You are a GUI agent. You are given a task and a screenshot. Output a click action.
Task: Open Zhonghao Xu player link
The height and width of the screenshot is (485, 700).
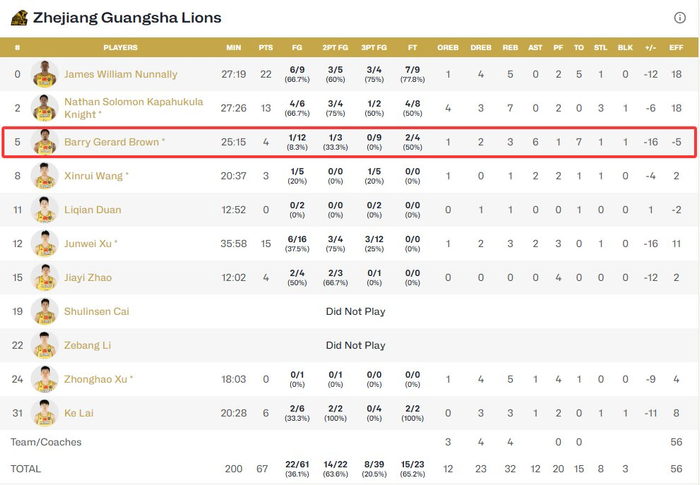click(x=96, y=380)
